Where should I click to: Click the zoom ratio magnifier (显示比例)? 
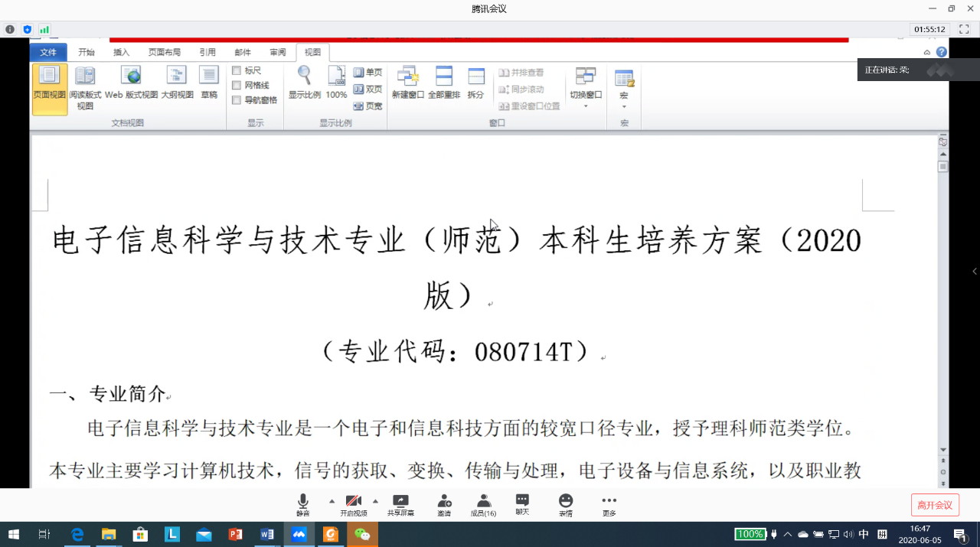pos(304,84)
